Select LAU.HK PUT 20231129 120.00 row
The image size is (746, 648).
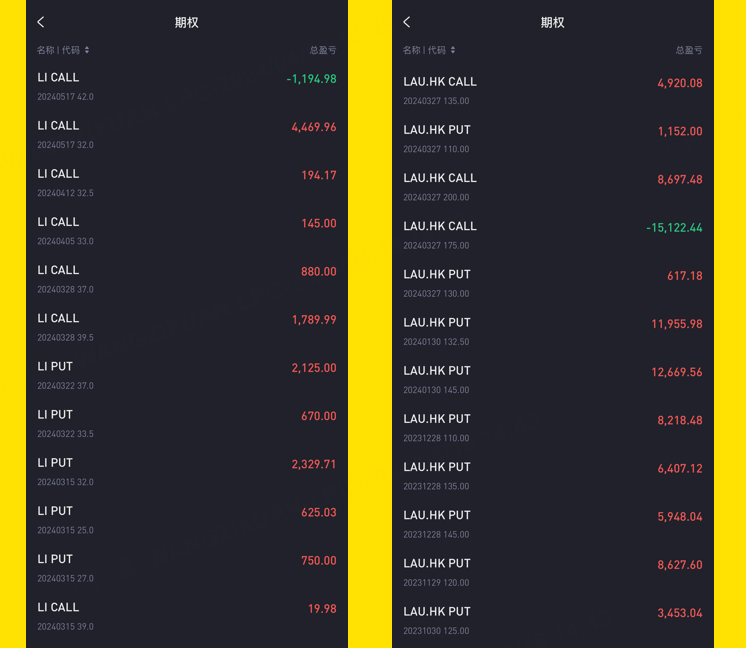[553, 572]
